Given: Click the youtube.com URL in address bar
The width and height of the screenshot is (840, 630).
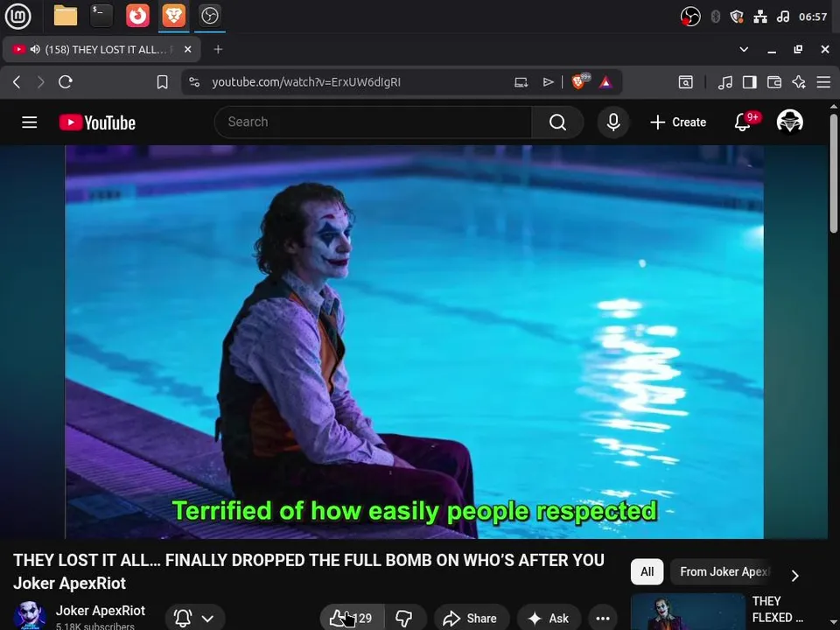Looking at the screenshot, I should coord(306,82).
